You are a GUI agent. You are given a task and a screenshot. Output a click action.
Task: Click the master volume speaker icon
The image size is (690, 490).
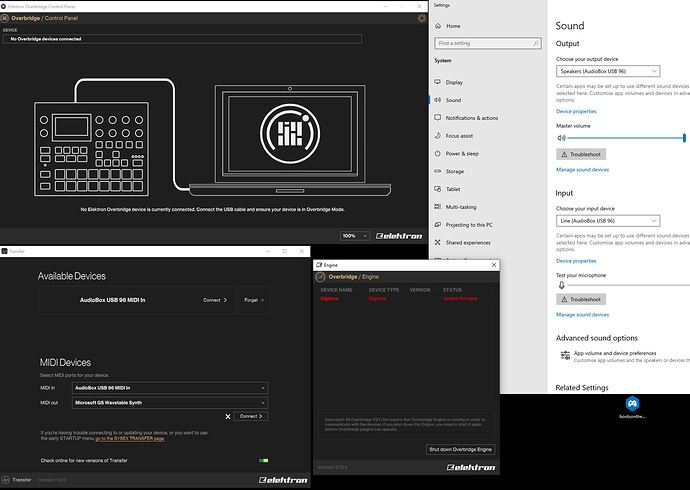click(561, 138)
